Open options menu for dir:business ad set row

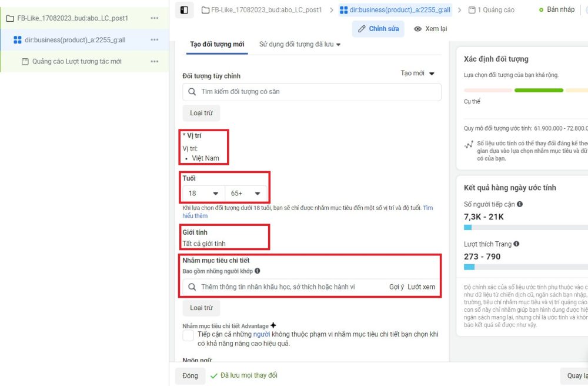[155, 40]
